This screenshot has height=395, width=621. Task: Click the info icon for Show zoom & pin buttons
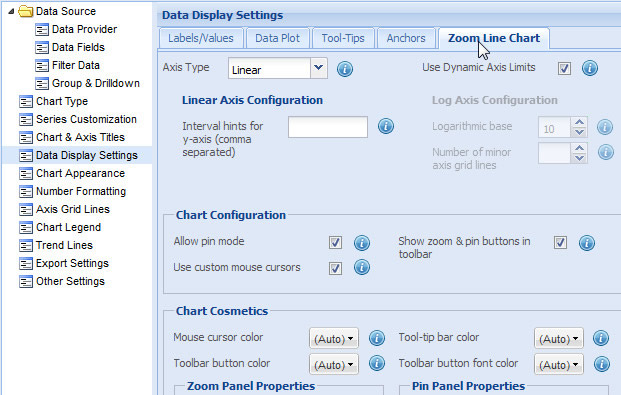pyautogui.click(x=587, y=242)
